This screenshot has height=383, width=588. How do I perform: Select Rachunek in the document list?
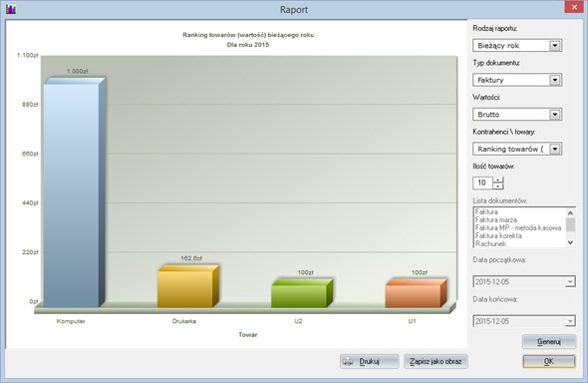coord(490,243)
